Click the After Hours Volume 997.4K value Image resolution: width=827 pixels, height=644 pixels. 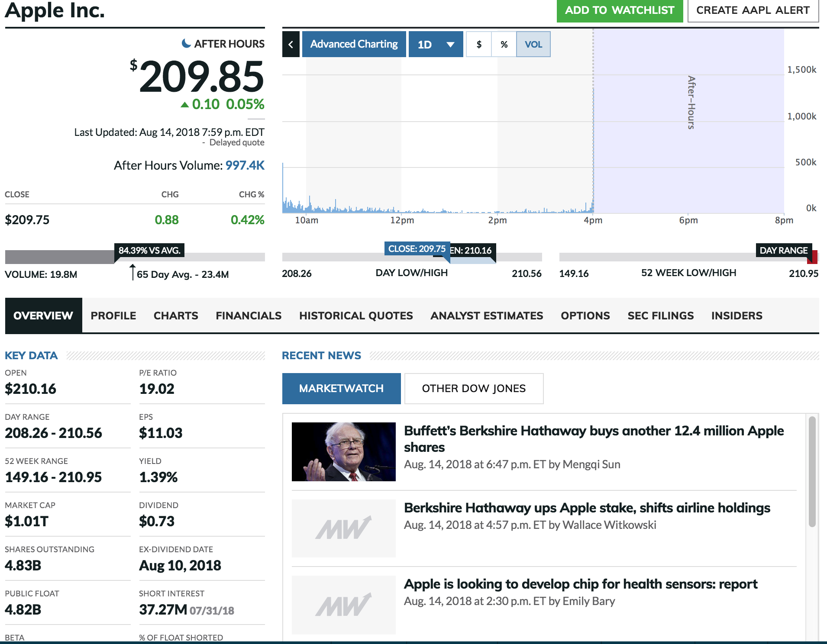(x=245, y=165)
